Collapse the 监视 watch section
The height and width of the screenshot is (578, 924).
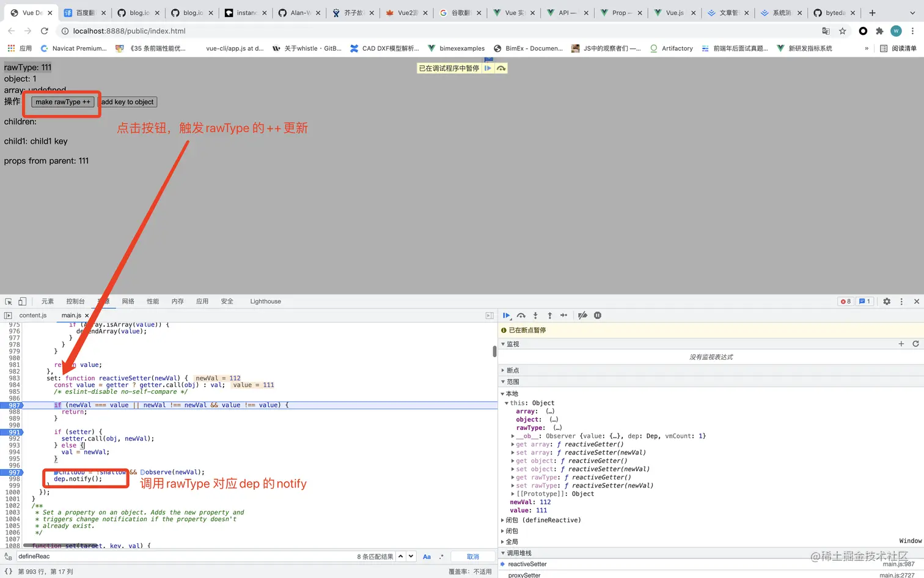(x=503, y=344)
